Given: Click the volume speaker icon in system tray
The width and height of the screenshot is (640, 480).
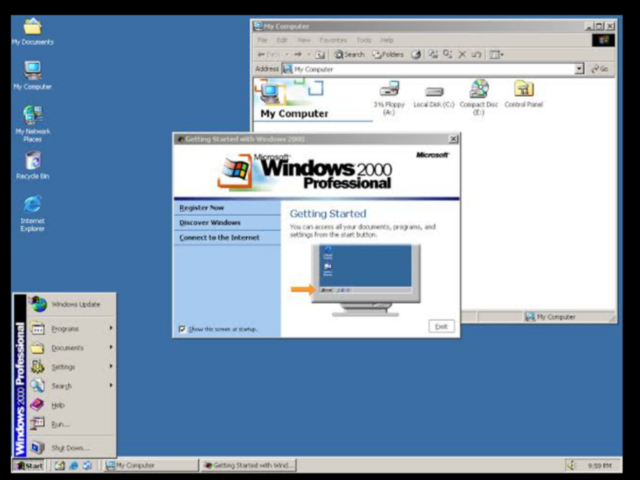Looking at the screenshot, I should click(571, 465).
